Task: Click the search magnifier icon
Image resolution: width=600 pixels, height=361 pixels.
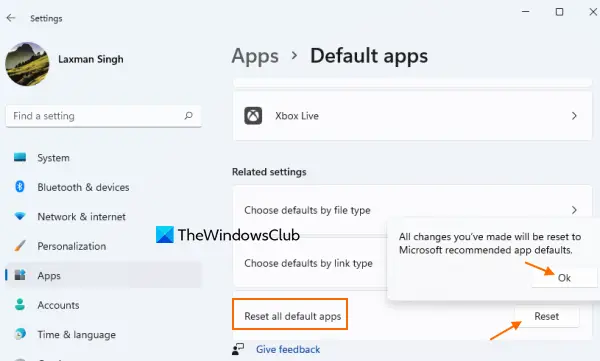Action: point(188,116)
